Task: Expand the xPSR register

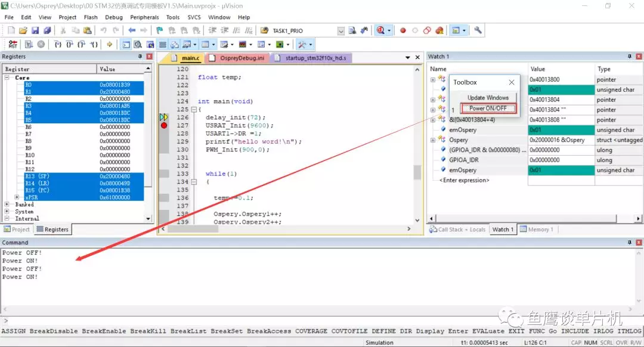Action: [17, 197]
